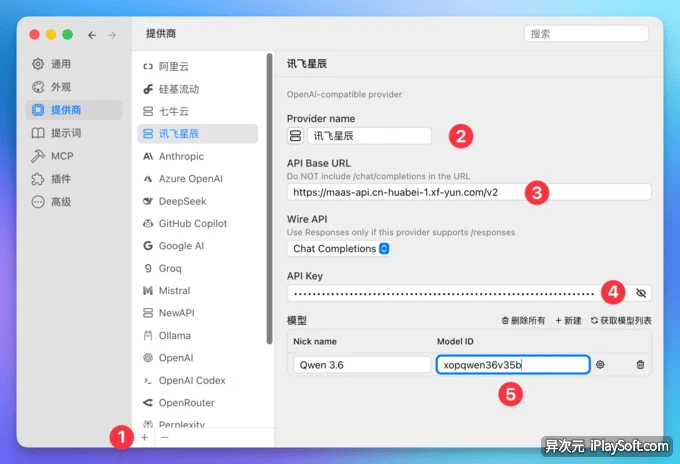Screen dimensions: 680x464
Task: Open the Wire API Chat Completions dropdown
Action: (x=339, y=249)
